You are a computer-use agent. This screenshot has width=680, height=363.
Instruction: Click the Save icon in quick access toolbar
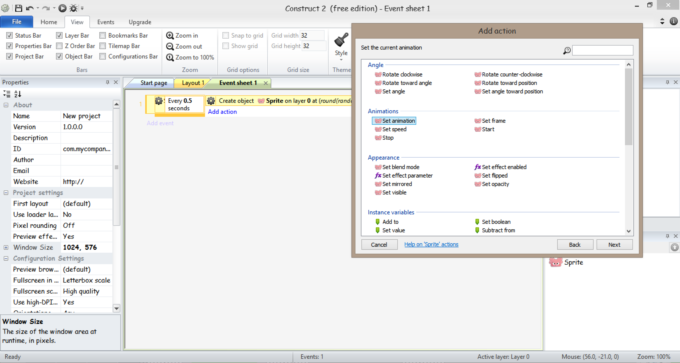[x=18, y=8]
